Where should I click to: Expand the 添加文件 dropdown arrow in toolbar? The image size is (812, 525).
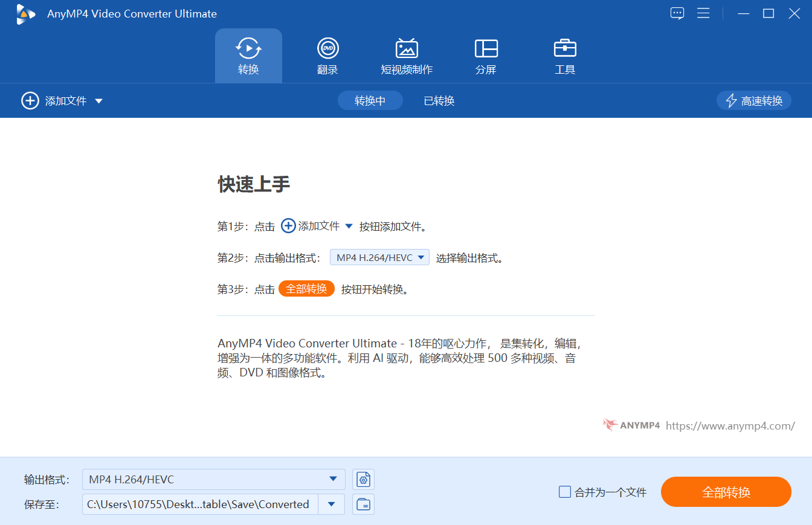tap(98, 101)
